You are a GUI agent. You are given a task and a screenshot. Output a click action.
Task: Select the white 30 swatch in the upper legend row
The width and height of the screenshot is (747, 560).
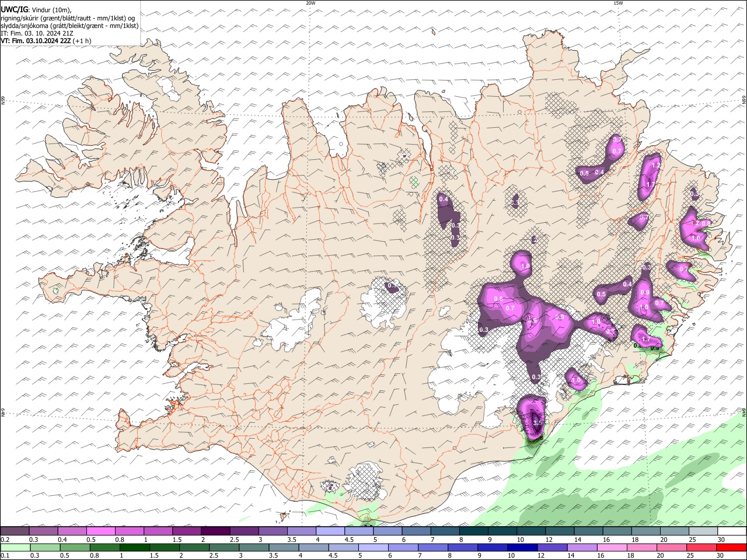[x=732, y=531]
